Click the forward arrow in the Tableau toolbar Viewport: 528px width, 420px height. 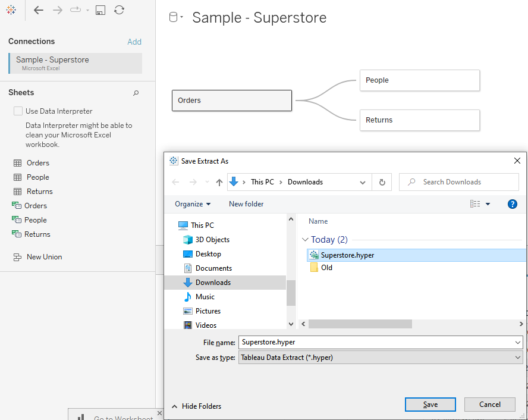pyautogui.click(x=58, y=10)
